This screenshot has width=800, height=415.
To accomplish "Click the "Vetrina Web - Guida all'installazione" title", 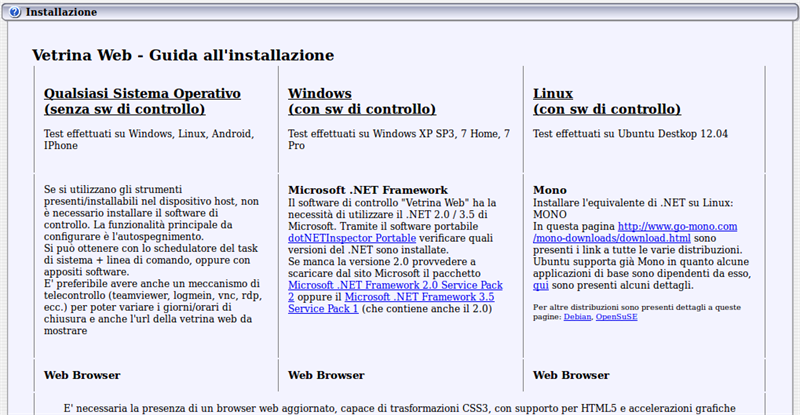I will pos(183,55).
